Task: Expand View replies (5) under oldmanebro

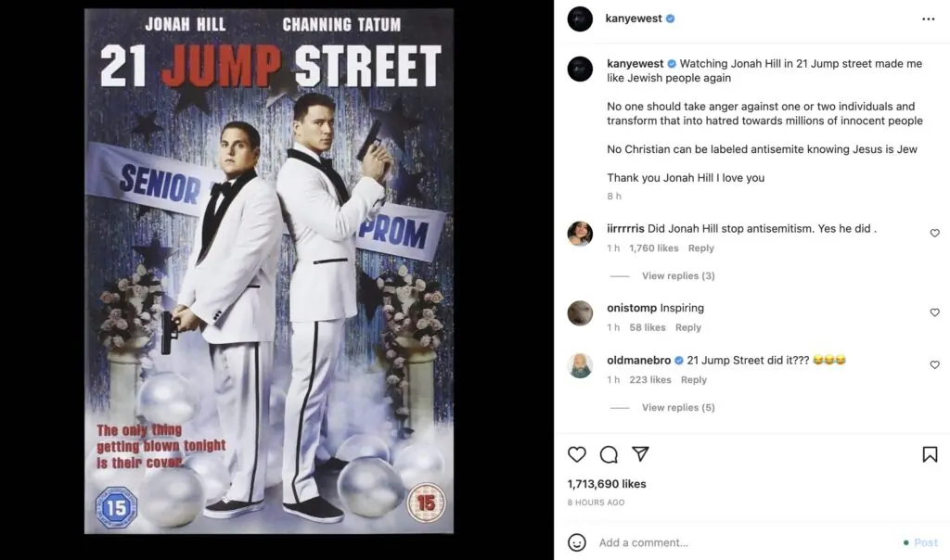Action: [x=677, y=408]
